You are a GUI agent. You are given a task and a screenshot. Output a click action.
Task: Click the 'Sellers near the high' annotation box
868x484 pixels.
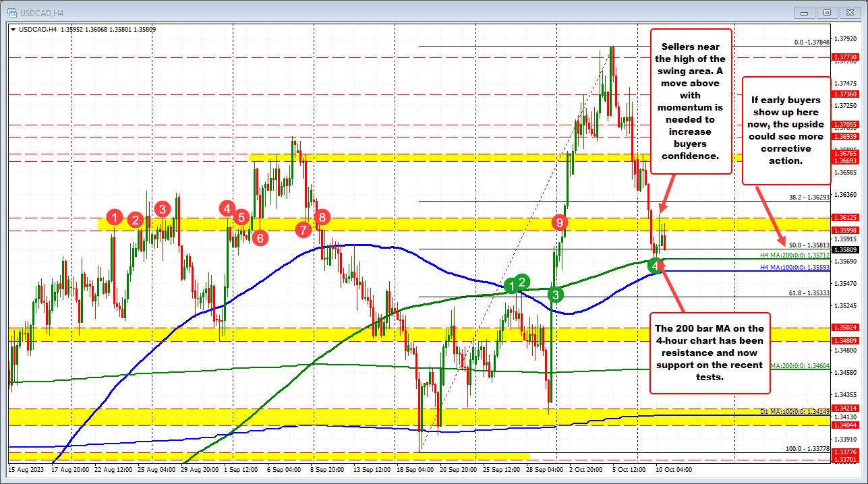click(x=691, y=101)
